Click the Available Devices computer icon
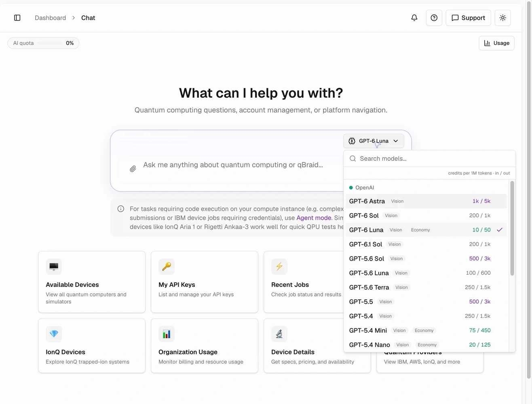 click(x=54, y=267)
